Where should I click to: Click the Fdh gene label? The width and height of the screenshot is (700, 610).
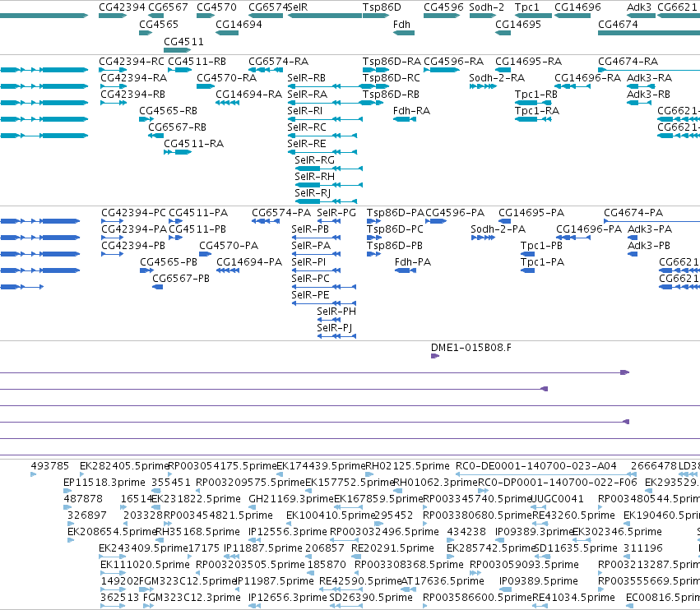pyautogui.click(x=401, y=25)
